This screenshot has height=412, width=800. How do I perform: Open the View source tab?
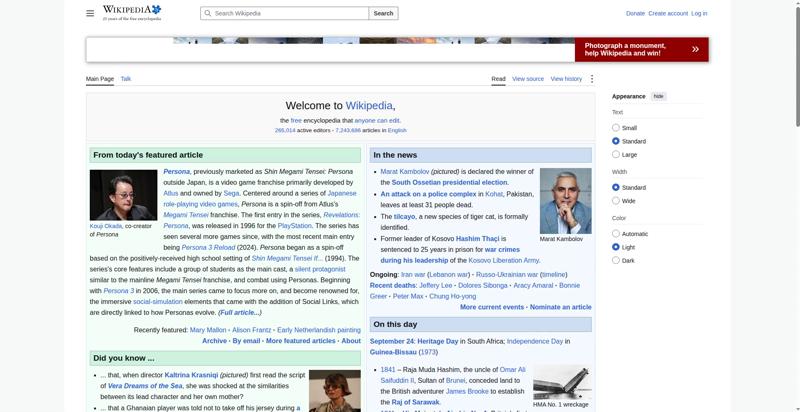[528, 79]
